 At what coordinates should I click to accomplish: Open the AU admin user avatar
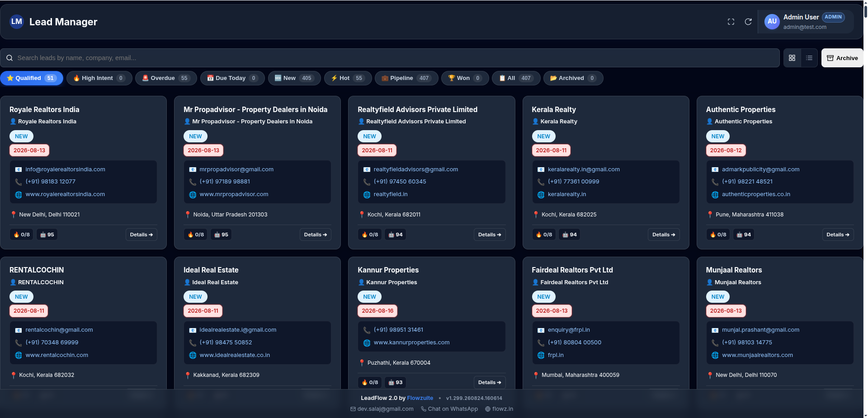tap(772, 21)
